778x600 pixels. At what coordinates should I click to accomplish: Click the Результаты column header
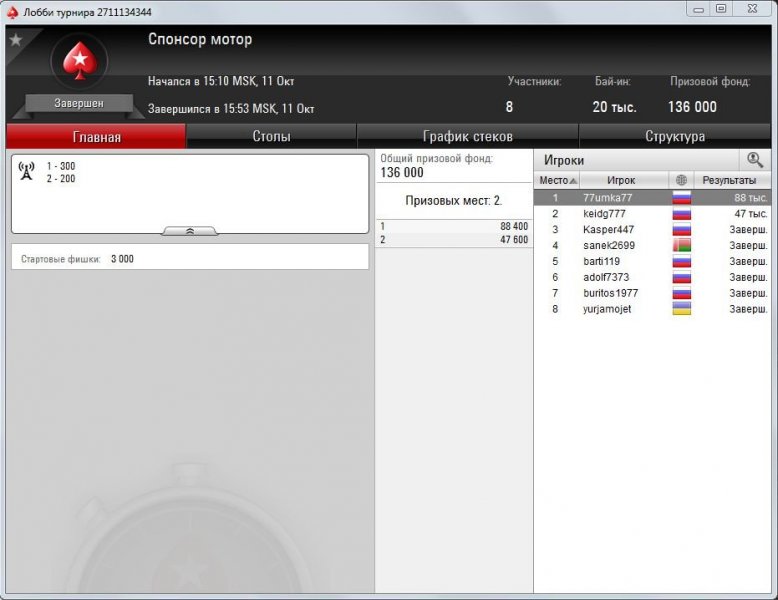729,180
